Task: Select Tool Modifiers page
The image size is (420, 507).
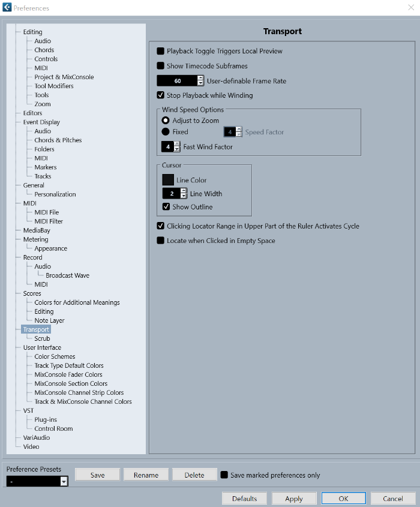Action: [x=54, y=86]
